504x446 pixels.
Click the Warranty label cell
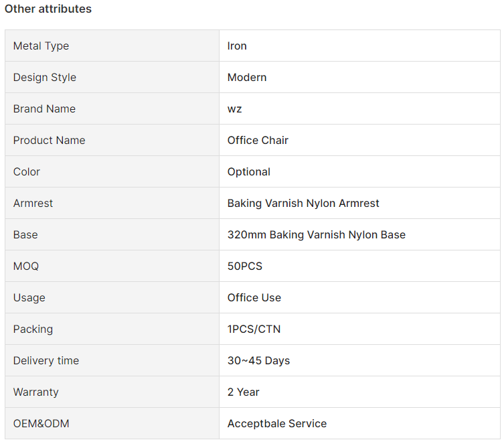click(112, 392)
